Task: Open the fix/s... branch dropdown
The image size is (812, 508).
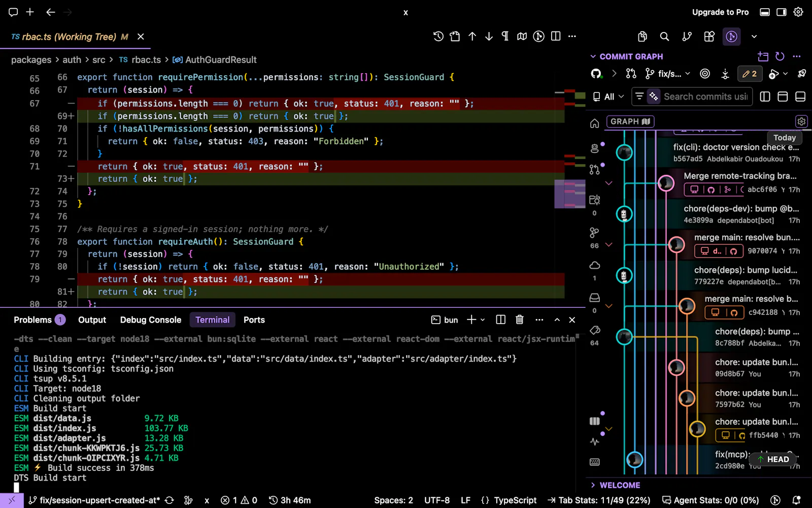Action: tap(667, 74)
